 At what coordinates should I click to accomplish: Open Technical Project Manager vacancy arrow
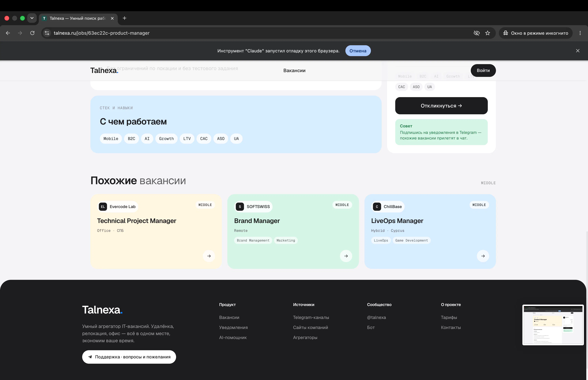209,256
